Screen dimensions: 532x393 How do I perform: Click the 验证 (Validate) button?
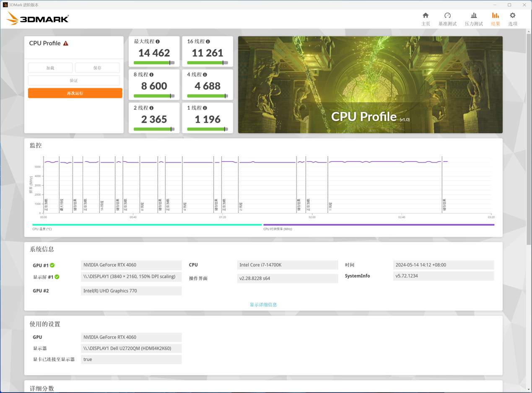coord(74,80)
